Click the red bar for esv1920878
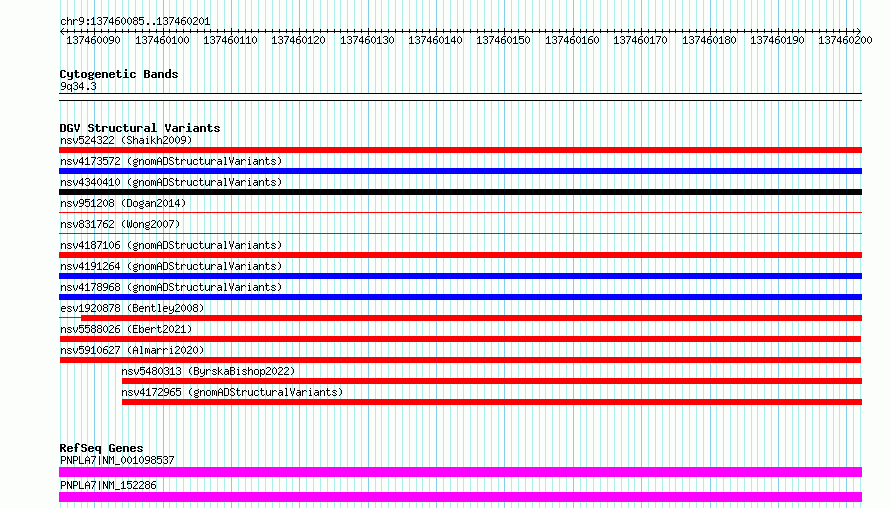890x508 pixels. 472,318
